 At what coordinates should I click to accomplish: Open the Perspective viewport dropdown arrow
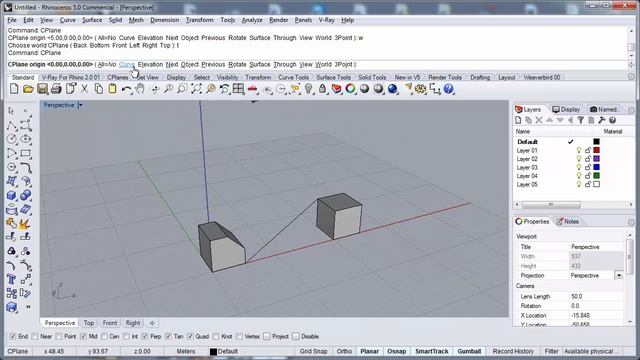click(x=80, y=105)
